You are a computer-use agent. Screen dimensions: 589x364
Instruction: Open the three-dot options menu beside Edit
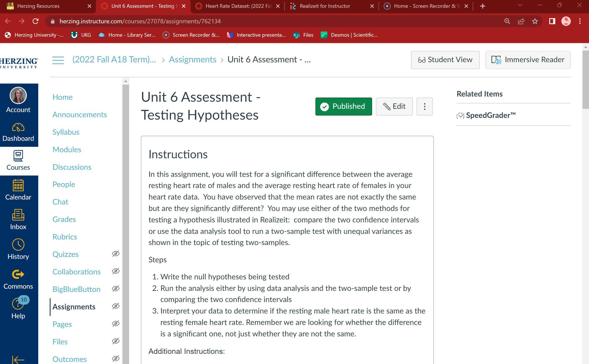(x=425, y=106)
